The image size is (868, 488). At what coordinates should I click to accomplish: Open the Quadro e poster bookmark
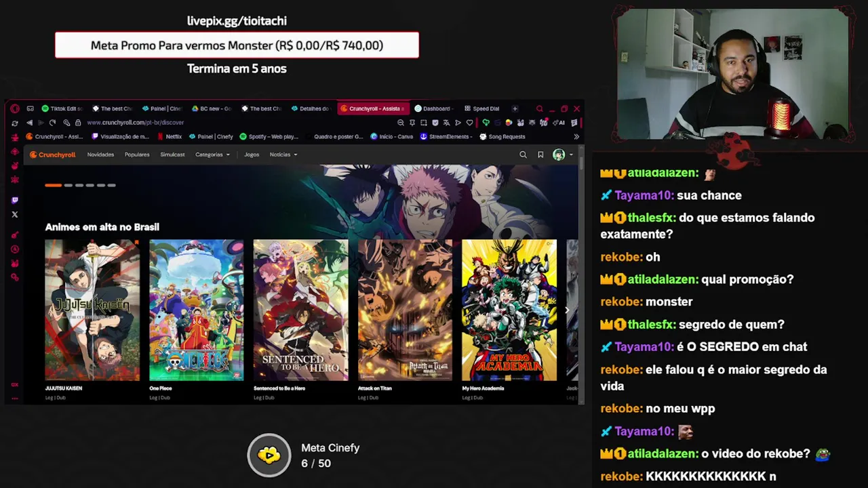point(334,136)
